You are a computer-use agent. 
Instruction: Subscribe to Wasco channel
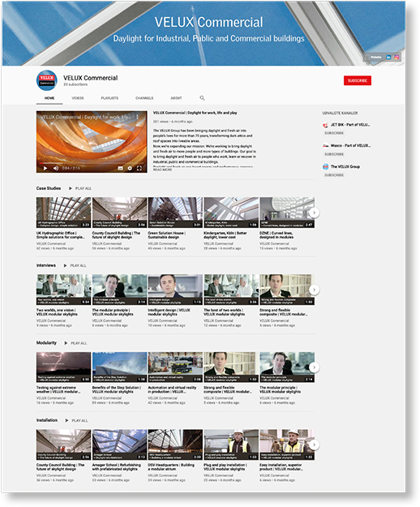click(334, 154)
